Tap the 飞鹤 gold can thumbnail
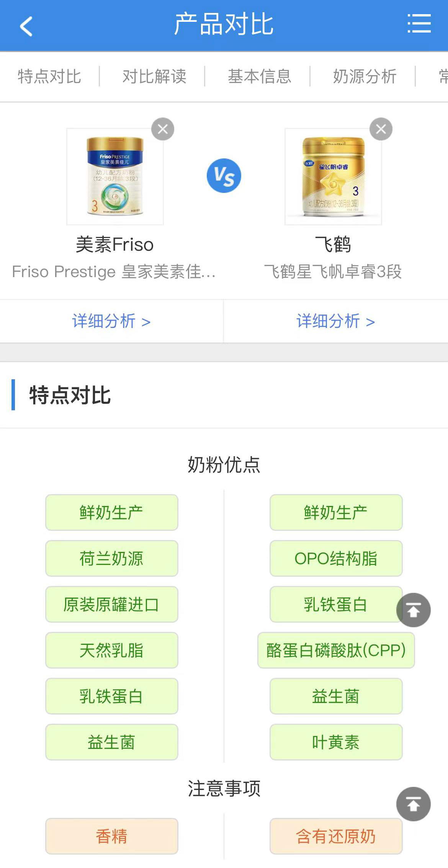 333,176
